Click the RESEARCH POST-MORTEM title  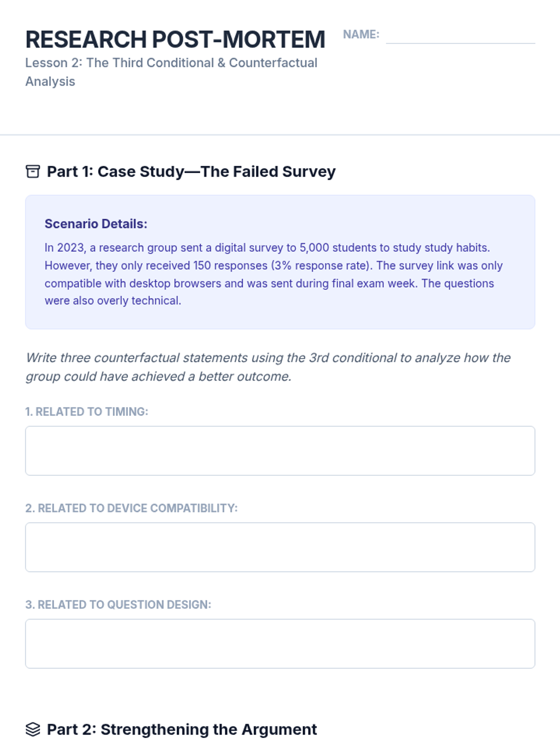[x=175, y=39]
